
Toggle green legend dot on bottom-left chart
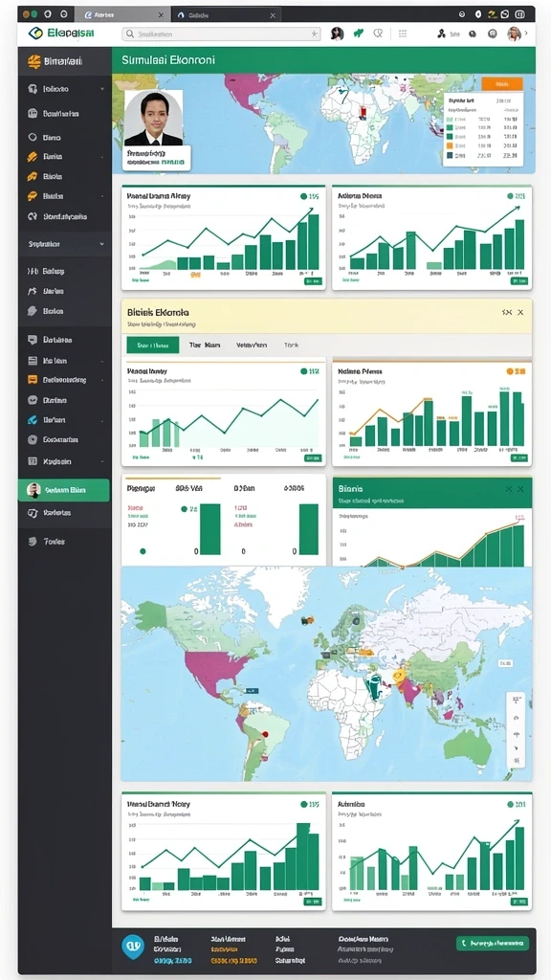303,804
